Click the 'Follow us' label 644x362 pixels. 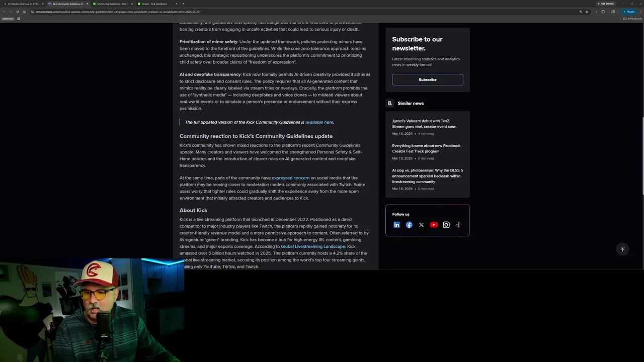[401, 214]
